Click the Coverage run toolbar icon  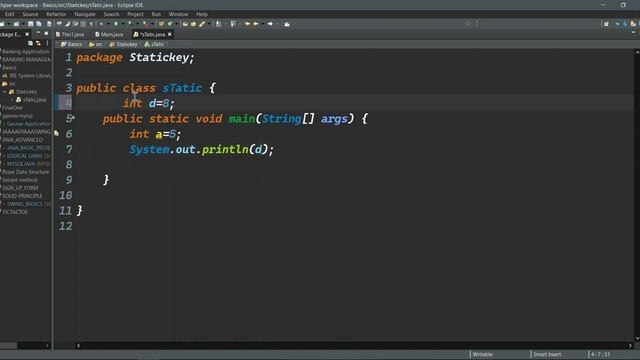click(x=130, y=24)
